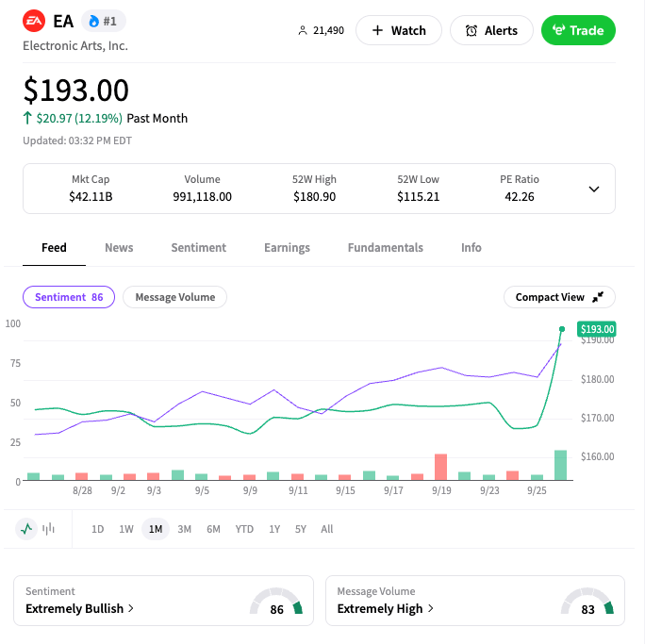The width and height of the screenshot is (645, 644).
Task: Click the chevron beside Extremely Bullish
Action: (131, 608)
